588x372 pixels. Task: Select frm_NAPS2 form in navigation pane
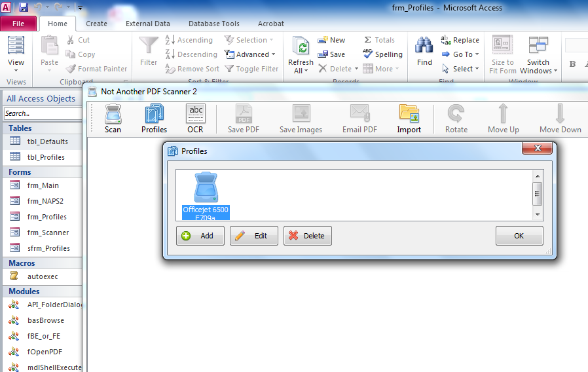point(43,201)
